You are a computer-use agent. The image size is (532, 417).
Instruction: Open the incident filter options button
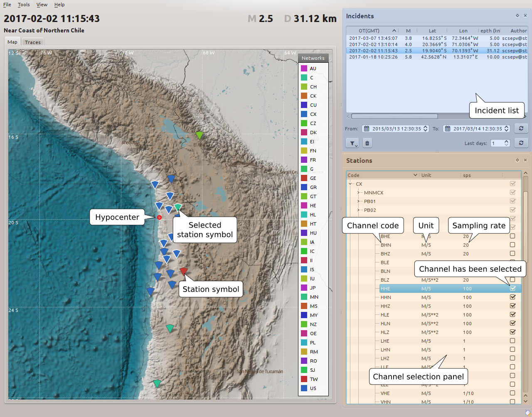click(x=352, y=143)
